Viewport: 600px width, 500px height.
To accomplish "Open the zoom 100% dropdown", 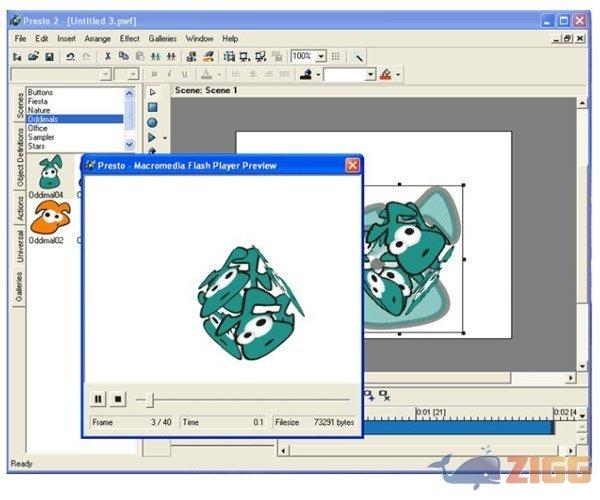I will click(x=321, y=57).
